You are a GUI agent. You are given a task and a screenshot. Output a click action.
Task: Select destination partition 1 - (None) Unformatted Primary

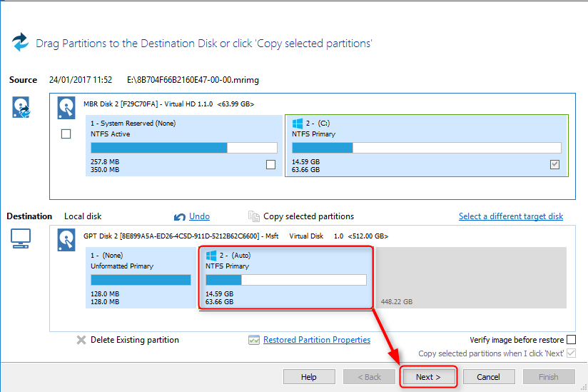coord(141,278)
